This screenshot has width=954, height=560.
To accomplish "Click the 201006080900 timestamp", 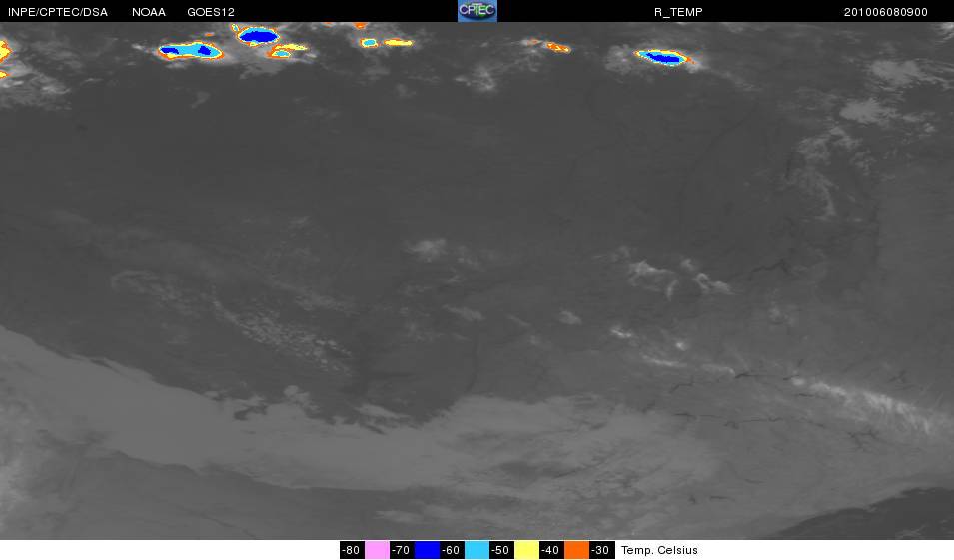I will click(885, 12).
